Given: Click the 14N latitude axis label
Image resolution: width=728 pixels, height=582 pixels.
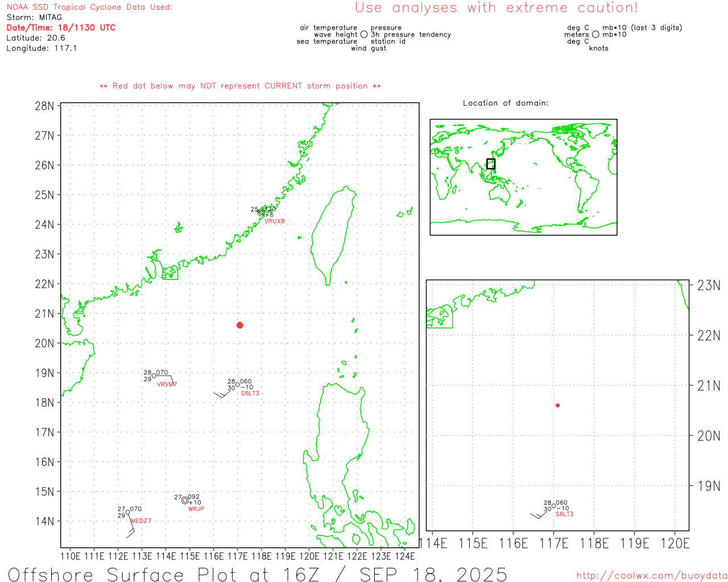Looking at the screenshot, I should click(x=44, y=521).
